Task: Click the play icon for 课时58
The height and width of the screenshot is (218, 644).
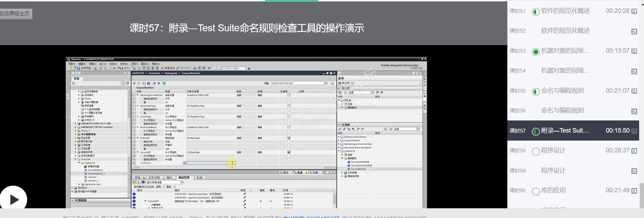Action: [x=634, y=151]
